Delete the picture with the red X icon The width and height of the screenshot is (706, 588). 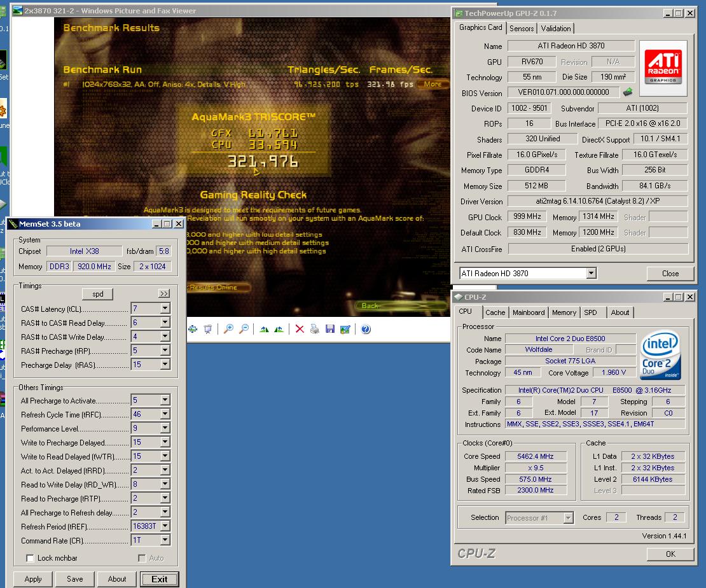point(300,330)
